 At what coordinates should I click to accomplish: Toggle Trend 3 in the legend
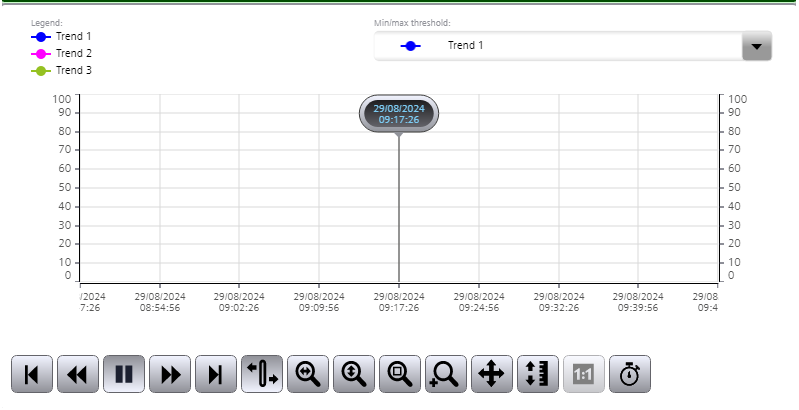coord(61,71)
